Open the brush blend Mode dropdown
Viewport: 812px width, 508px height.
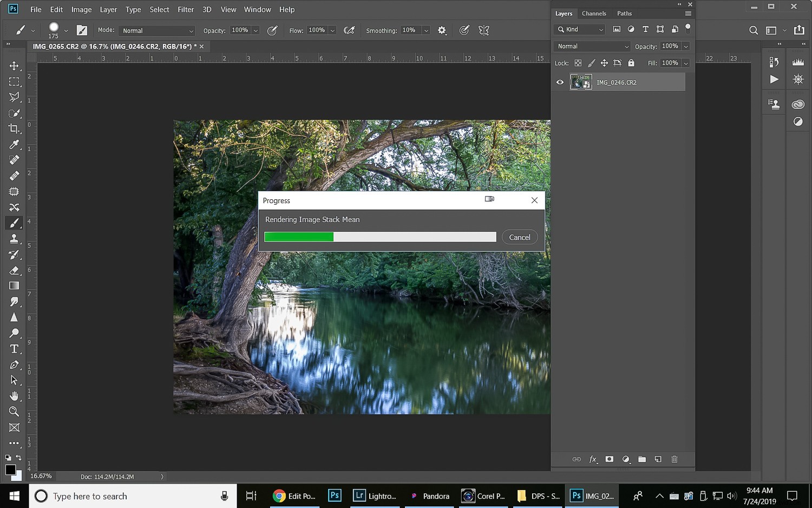tap(156, 30)
